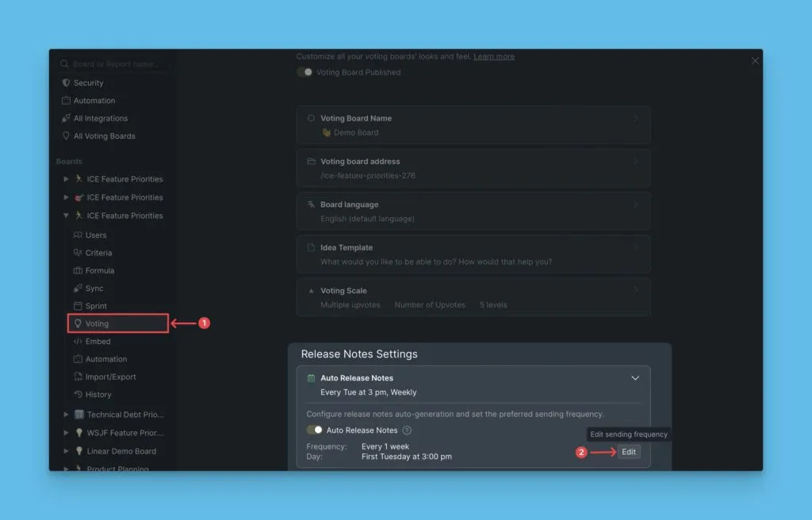Click Edit button for sending frequency
This screenshot has height=520, width=812.
point(629,452)
